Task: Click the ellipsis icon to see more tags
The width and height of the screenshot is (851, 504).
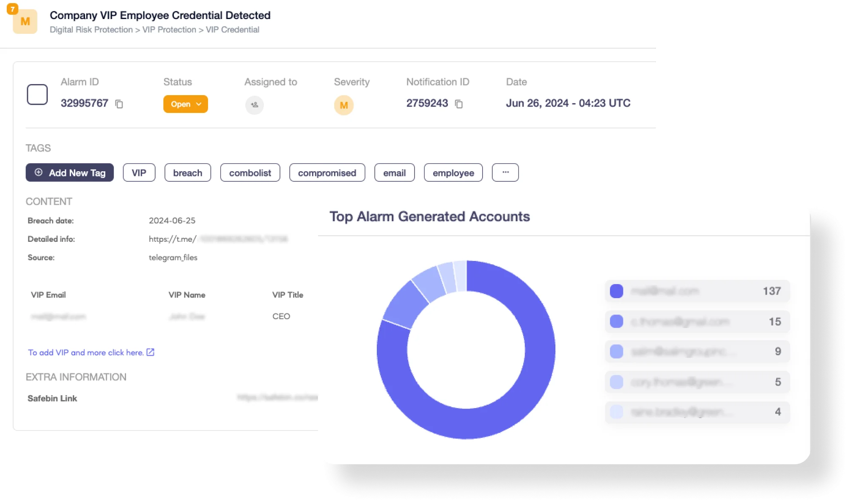Action: click(x=505, y=172)
